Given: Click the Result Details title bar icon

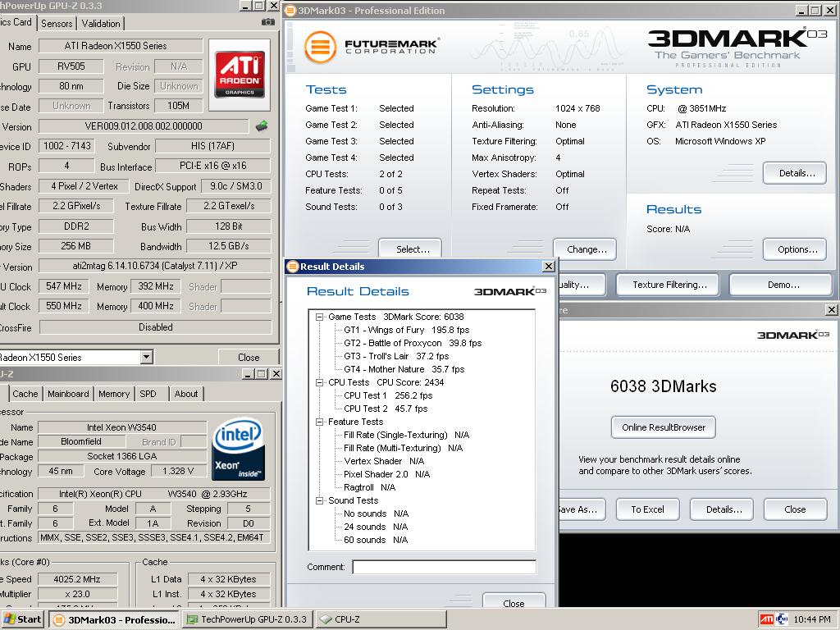Looking at the screenshot, I should coord(293,267).
